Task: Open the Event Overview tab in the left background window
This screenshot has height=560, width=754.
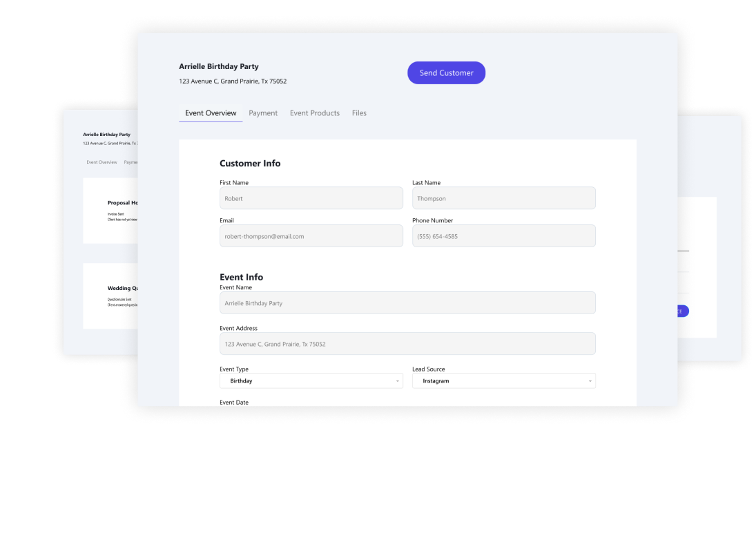Action: pyautogui.click(x=101, y=162)
